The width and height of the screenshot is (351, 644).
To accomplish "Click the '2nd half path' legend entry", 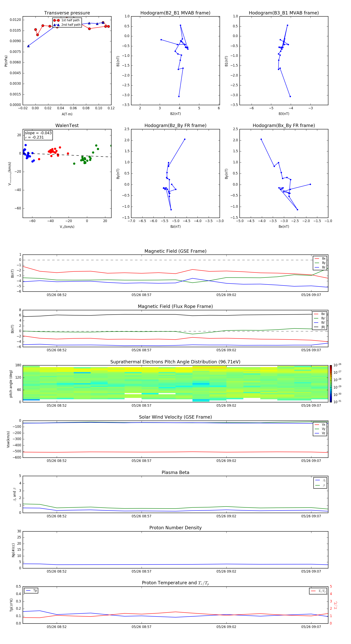I will point(67,25).
